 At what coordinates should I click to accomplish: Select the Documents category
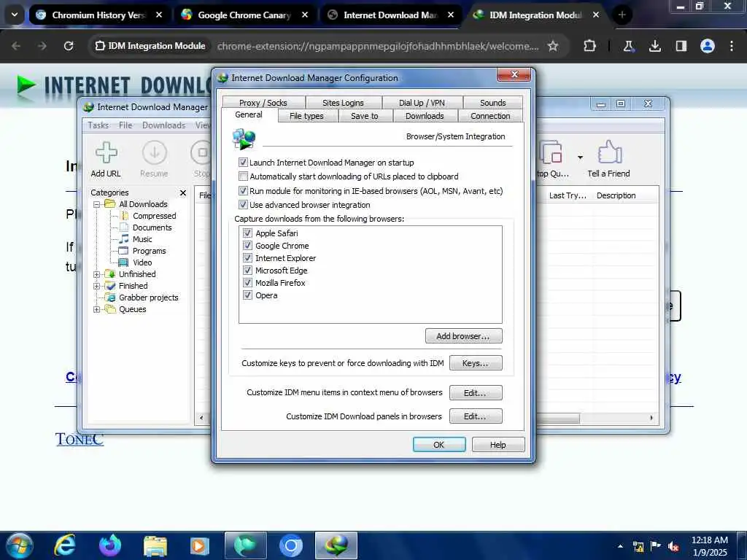click(x=152, y=227)
